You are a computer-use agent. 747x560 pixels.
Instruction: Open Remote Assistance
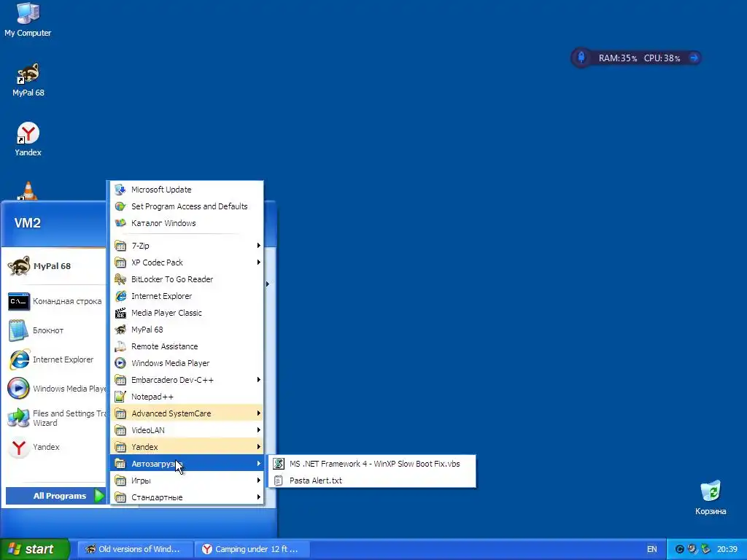(x=187, y=346)
